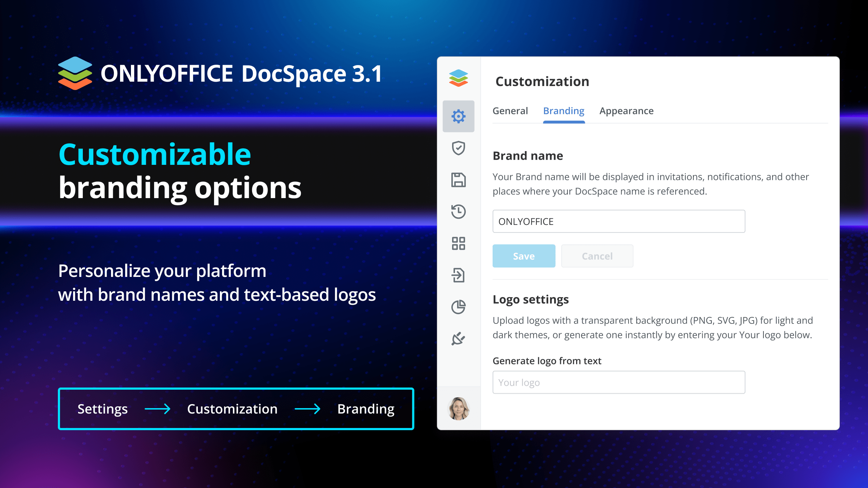Open the Settings gear icon
This screenshot has height=488, width=868.
pyautogui.click(x=458, y=116)
